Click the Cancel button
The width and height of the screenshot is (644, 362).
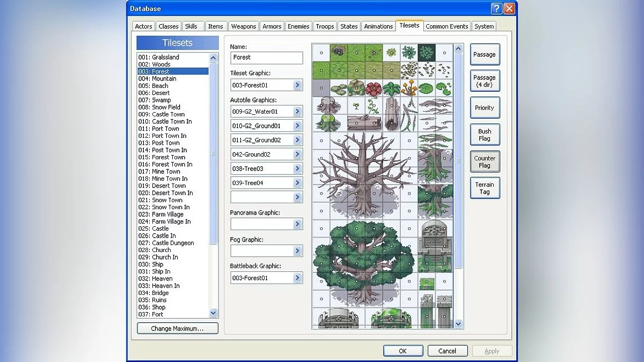click(x=447, y=351)
